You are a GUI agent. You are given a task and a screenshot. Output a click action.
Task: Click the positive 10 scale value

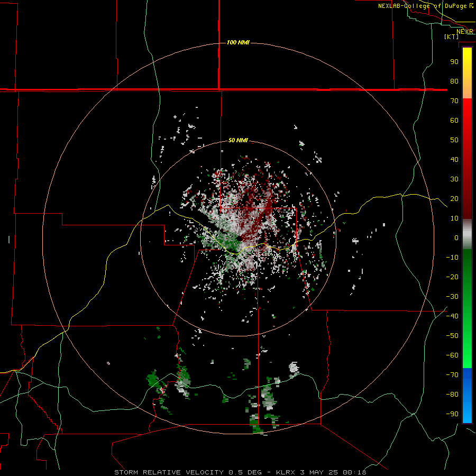(454, 218)
